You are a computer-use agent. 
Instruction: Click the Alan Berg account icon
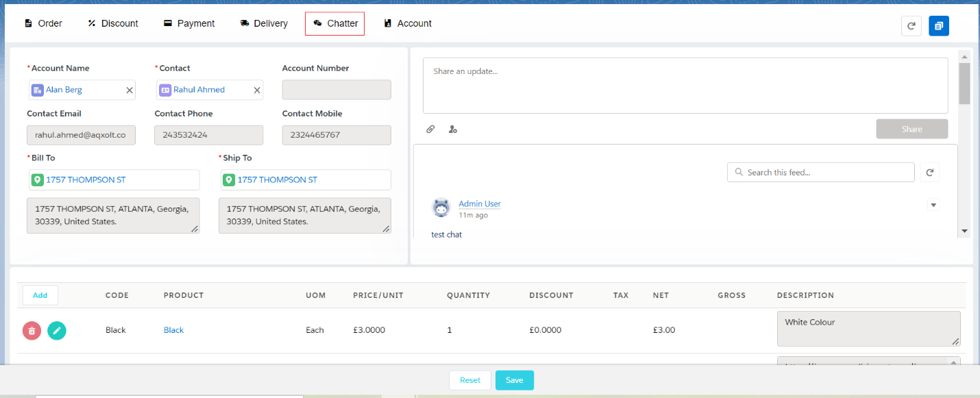[x=38, y=90]
